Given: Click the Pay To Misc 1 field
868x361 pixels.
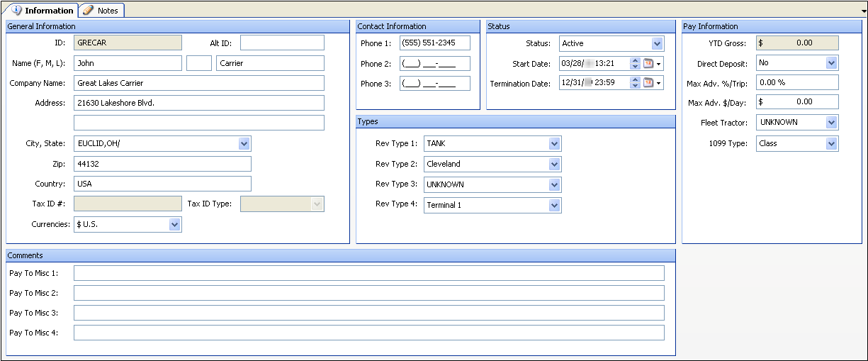Looking at the screenshot, I should point(368,273).
